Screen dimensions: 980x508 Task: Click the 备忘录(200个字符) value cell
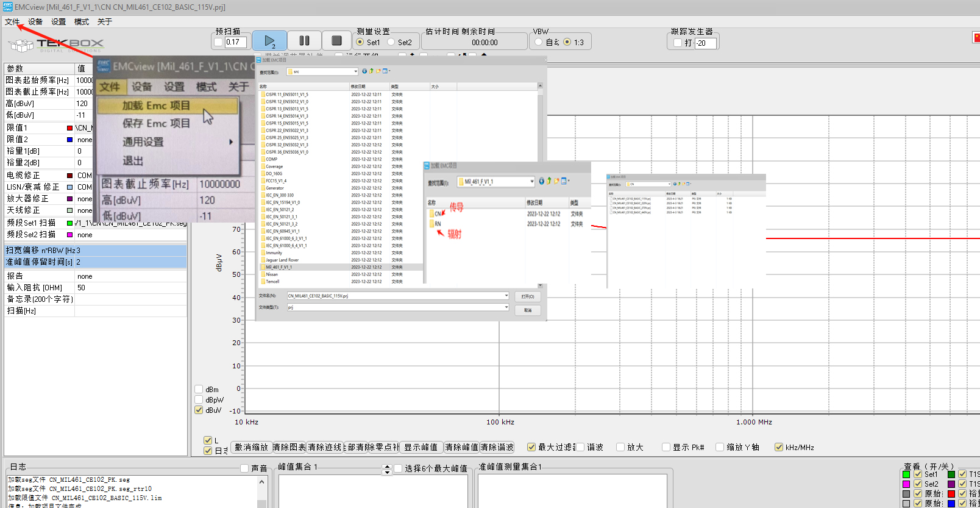click(130, 299)
